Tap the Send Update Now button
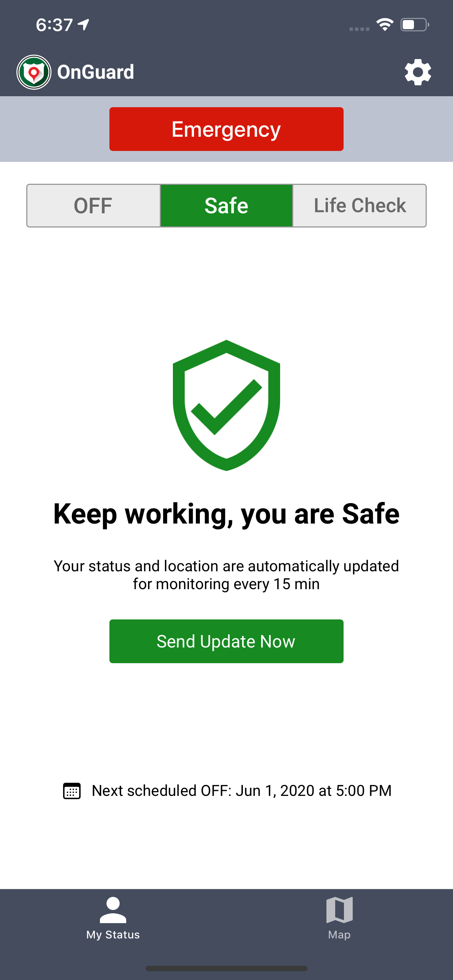453x980 pixels. 226,641
